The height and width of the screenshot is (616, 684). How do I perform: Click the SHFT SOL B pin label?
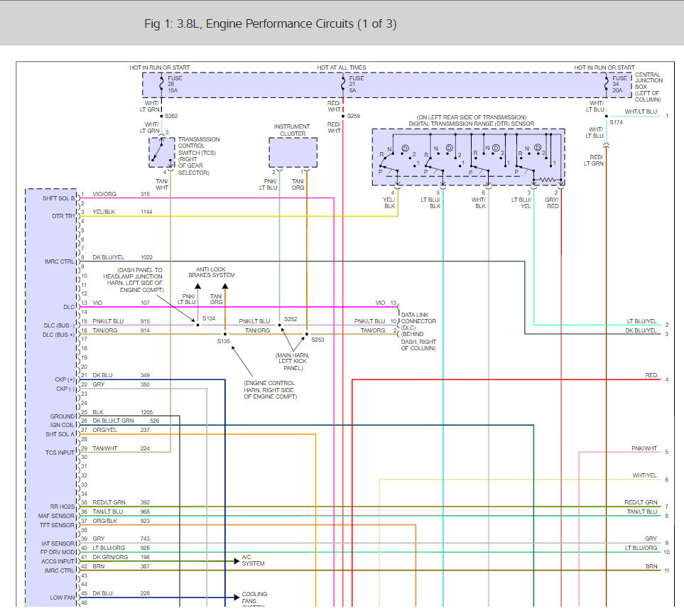pyautogui.click(x=59, y=198)
